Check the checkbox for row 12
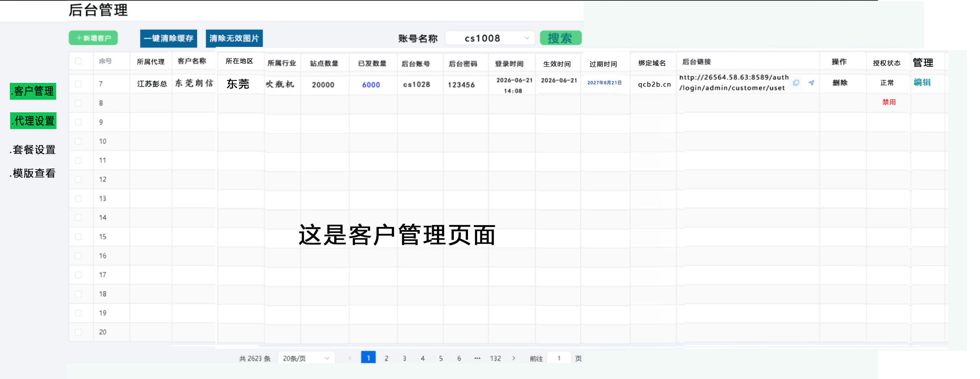Viewport: 980px width, 379px height. click(78, 179)
